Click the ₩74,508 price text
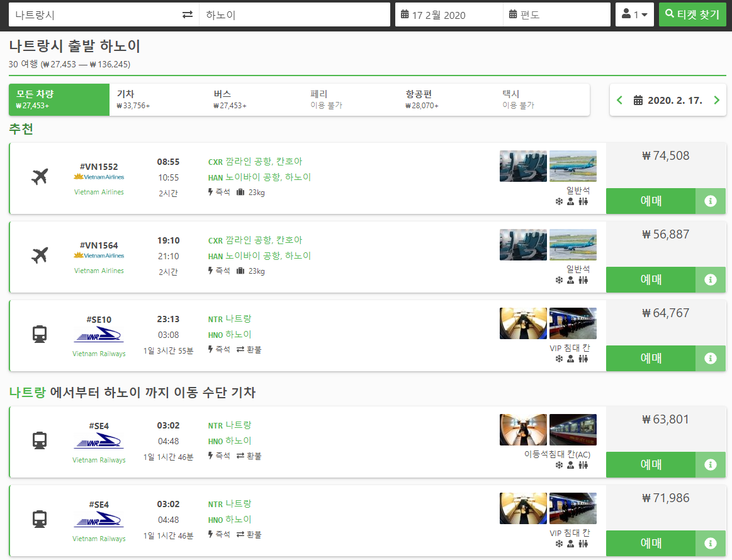 tap(666, 156)
